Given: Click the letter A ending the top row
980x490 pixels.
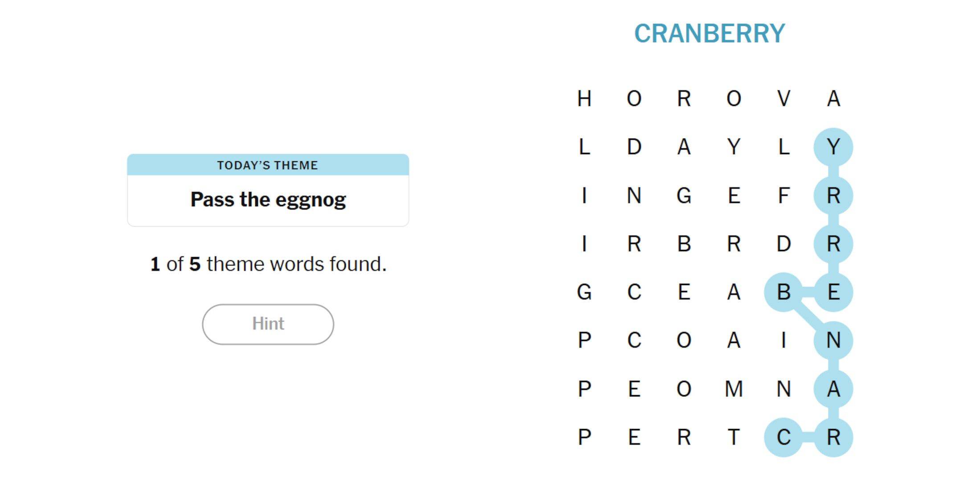Looking at the screenshot, I should click(x=833, y=98).
